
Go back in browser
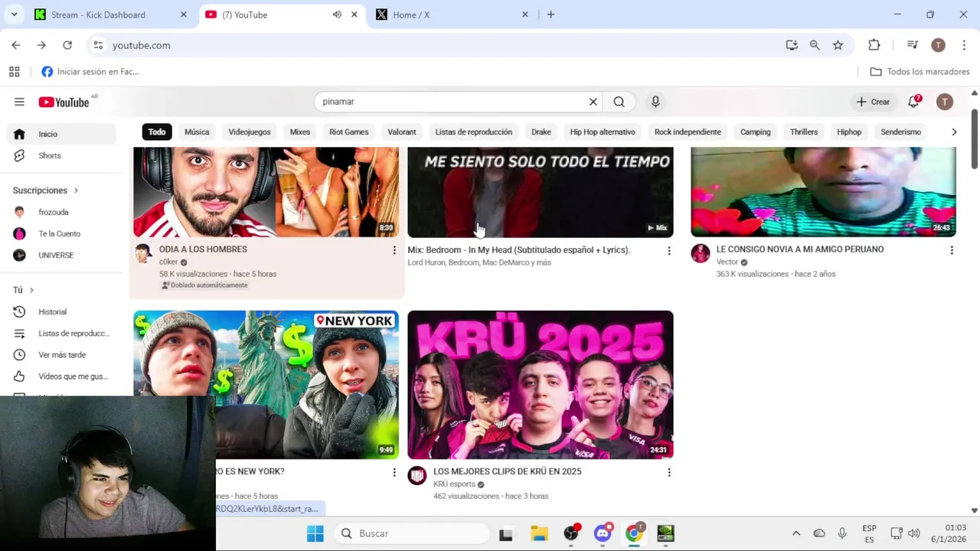point(15,45)
